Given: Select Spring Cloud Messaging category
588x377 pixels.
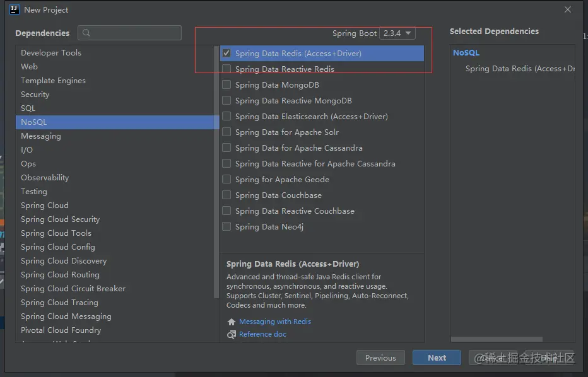Looking at the screenshot, I should tap(115, 316).
